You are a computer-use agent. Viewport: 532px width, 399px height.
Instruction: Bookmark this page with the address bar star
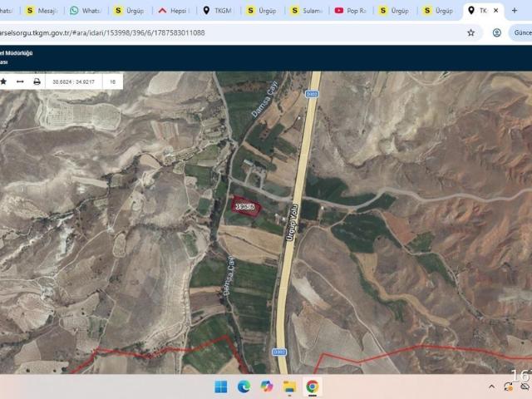[x=471, y=32]
